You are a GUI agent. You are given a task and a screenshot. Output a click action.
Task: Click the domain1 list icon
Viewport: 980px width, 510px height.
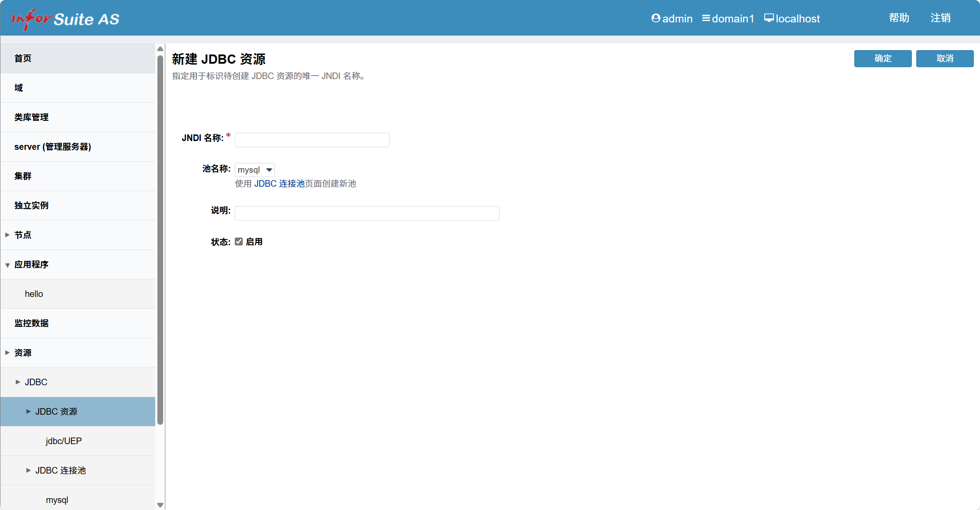tap(706, 18)
